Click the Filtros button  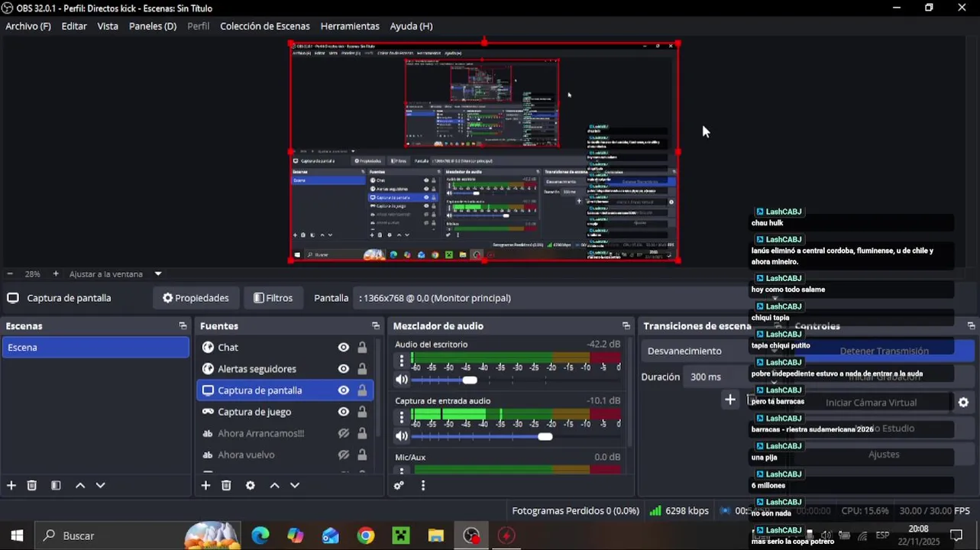click(273, 298)
